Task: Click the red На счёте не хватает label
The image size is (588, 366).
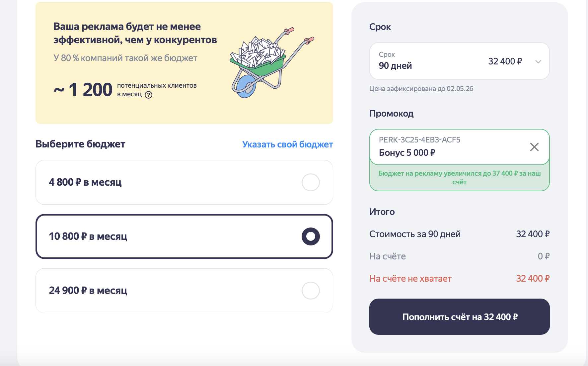Action: coord(410,279)
